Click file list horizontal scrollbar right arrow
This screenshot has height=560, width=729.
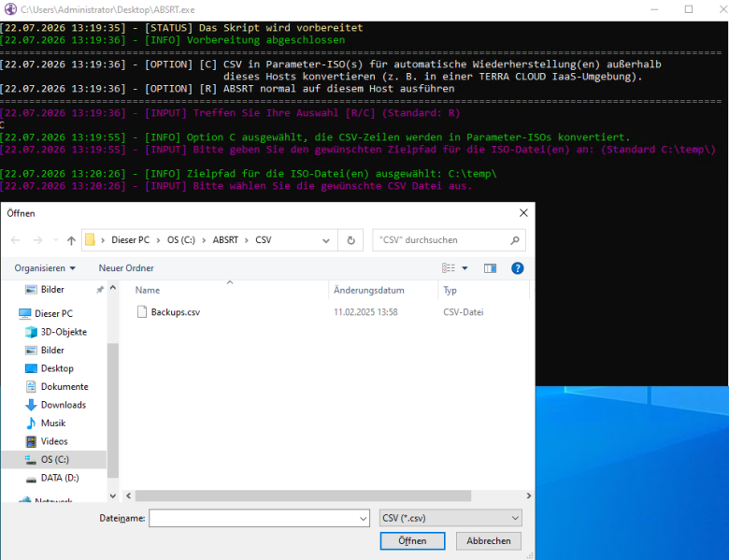pos(529,495)
